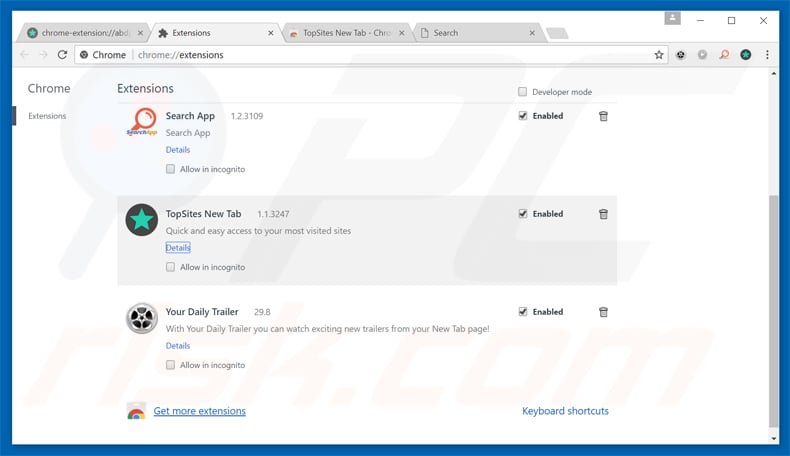The height and width of the screenshot is (456, 790).
Task: Click the 'With Your Daily Trailer' description text
Action: coord(327,329)
